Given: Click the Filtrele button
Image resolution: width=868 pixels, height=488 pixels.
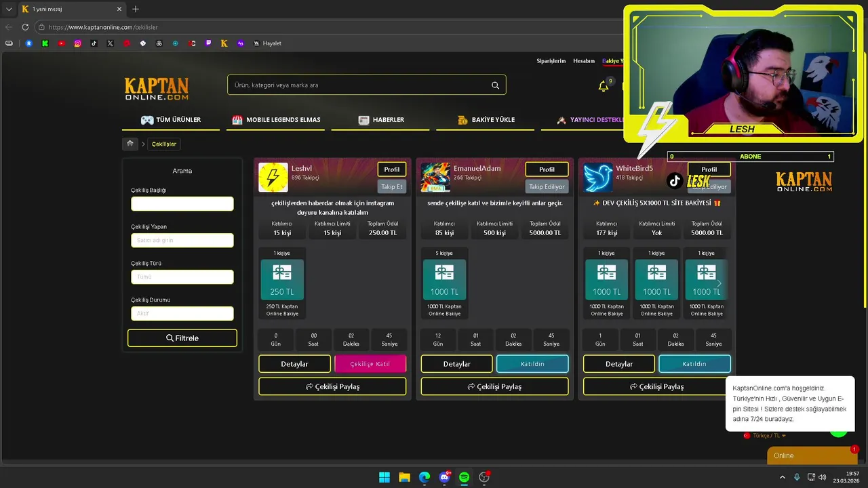Looking at the screenshot, I should (x=182, y=338).
